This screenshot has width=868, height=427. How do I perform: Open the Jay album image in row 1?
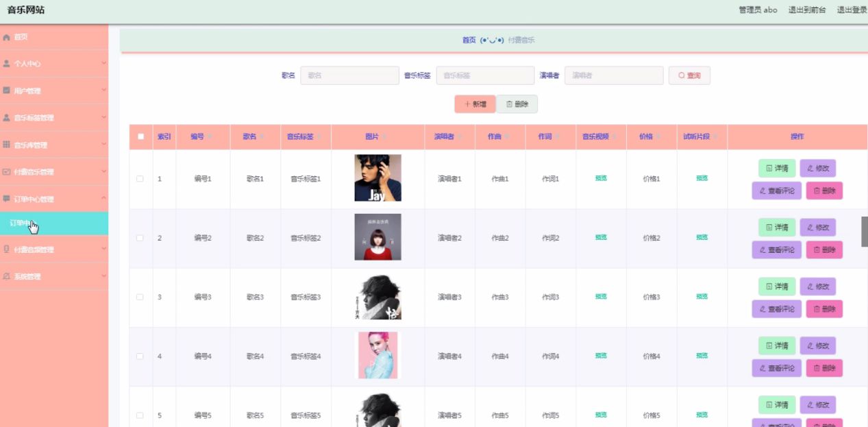[x=377, y=178]
